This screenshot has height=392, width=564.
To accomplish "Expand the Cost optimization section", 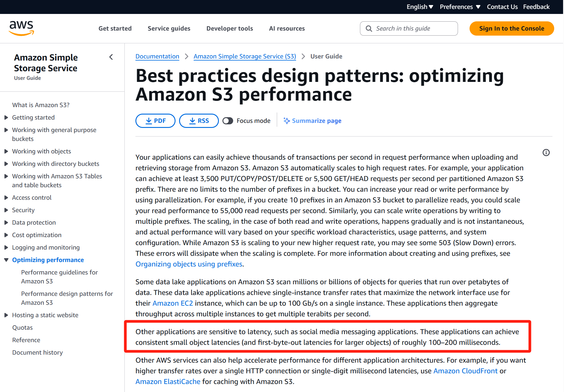I will (x=6, y=235).
